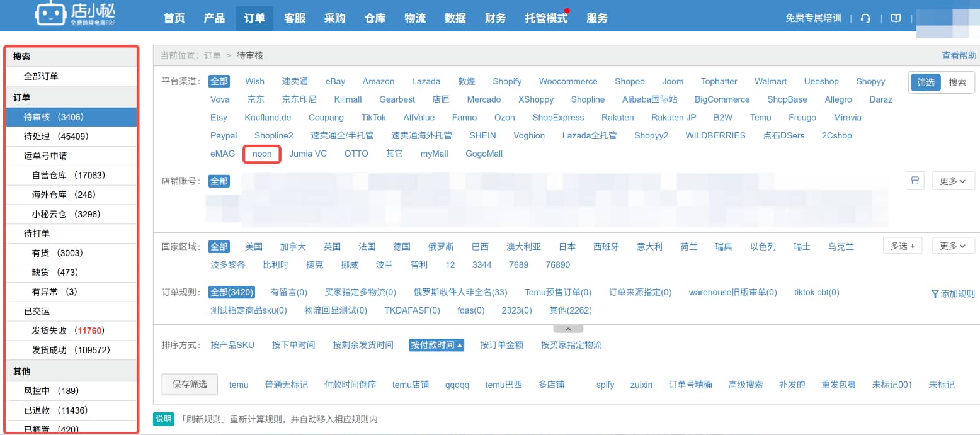The image size is (980, 435).
Task: Open 全部订单 in the sidebar
Action: (71, 76)
